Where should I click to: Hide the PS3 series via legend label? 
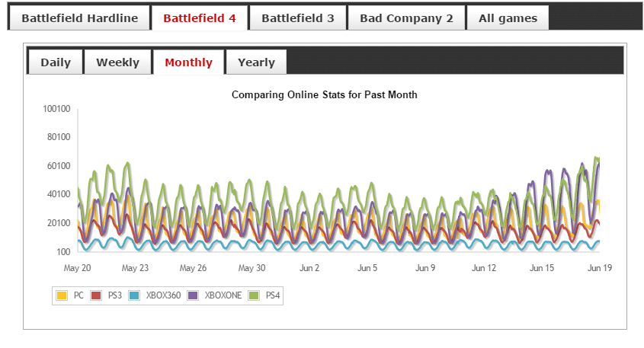coord(114,295)
